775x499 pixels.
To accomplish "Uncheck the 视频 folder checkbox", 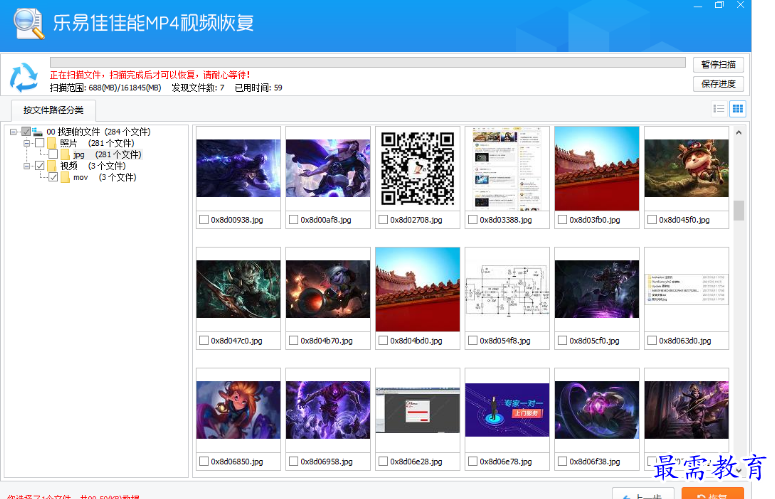I will (x=40, y=166).
